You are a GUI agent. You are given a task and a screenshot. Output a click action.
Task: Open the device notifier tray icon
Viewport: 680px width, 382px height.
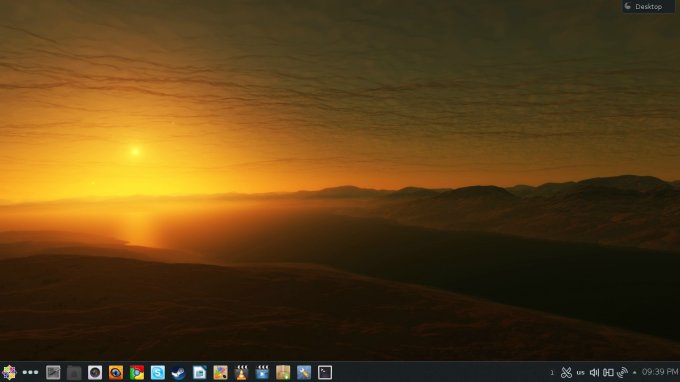coord(608,372)
